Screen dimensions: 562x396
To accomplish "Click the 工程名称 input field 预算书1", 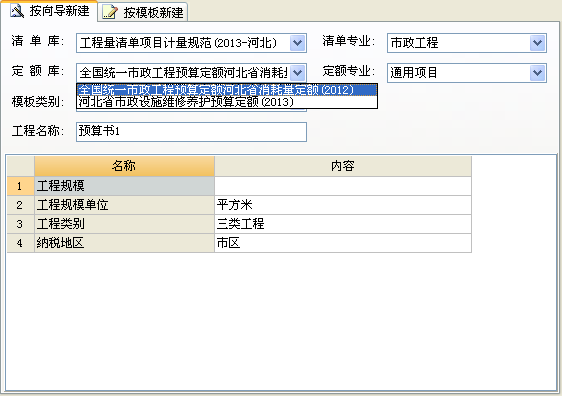I will click(x=191, y=132).
